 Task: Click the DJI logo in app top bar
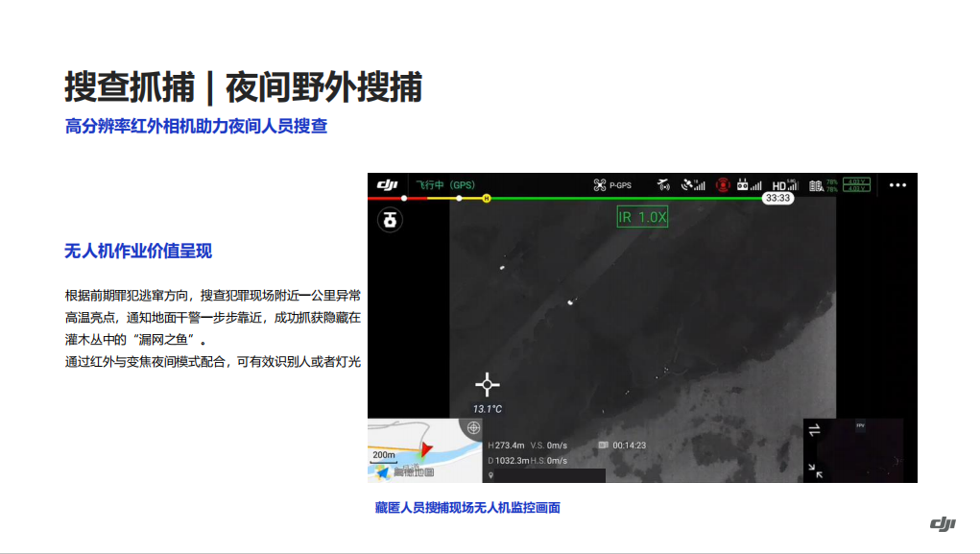(387, 184)
